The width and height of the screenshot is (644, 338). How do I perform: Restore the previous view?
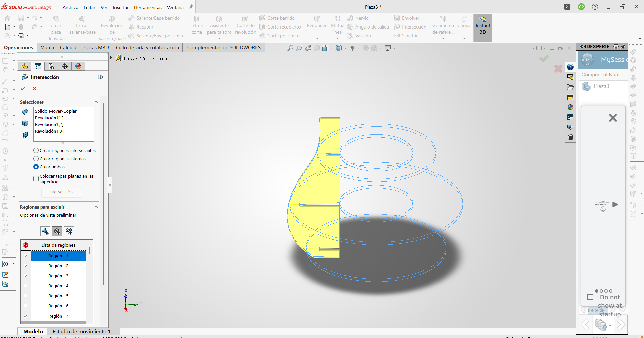pos(308,48)
